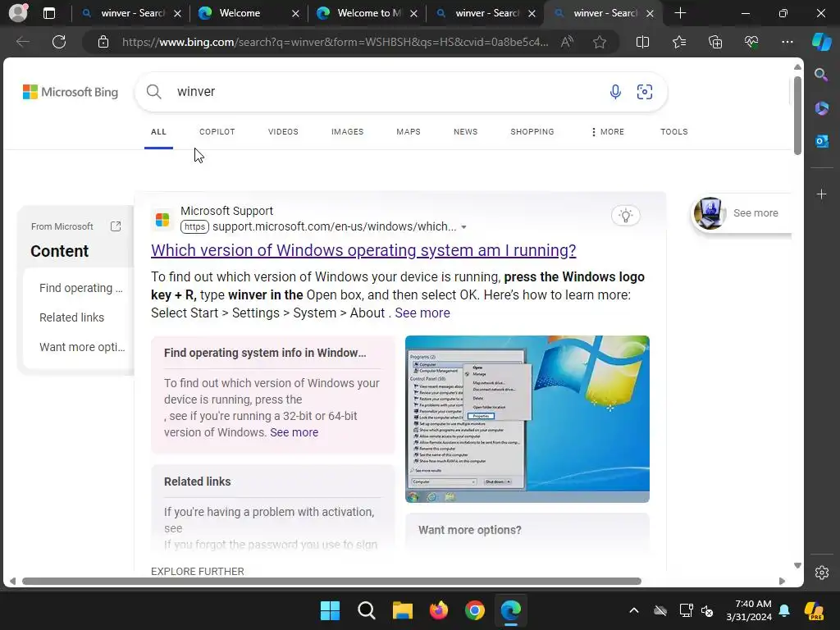Open the Windows 7 screenshot thumbnail
Screen dimensions: 840x630
[x=527, y=419]
